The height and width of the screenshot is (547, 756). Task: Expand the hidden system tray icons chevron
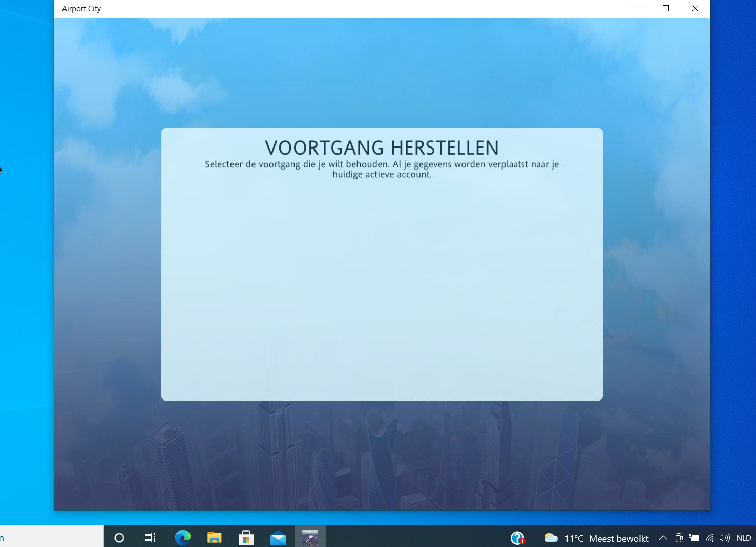click(663, 538)
